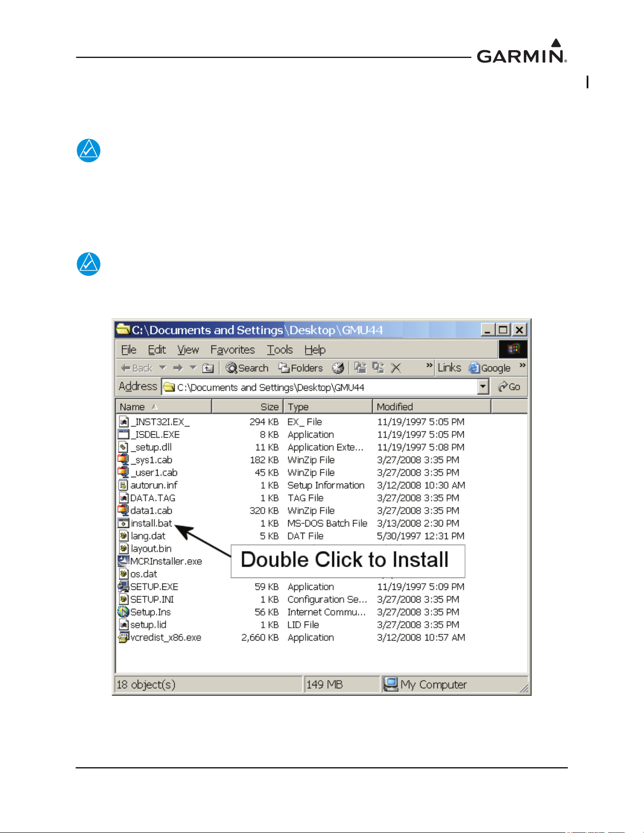Image resolution: width=644 pixels, height=833 pixels.
Task: Click the Address bar path field
Action: 319,387
